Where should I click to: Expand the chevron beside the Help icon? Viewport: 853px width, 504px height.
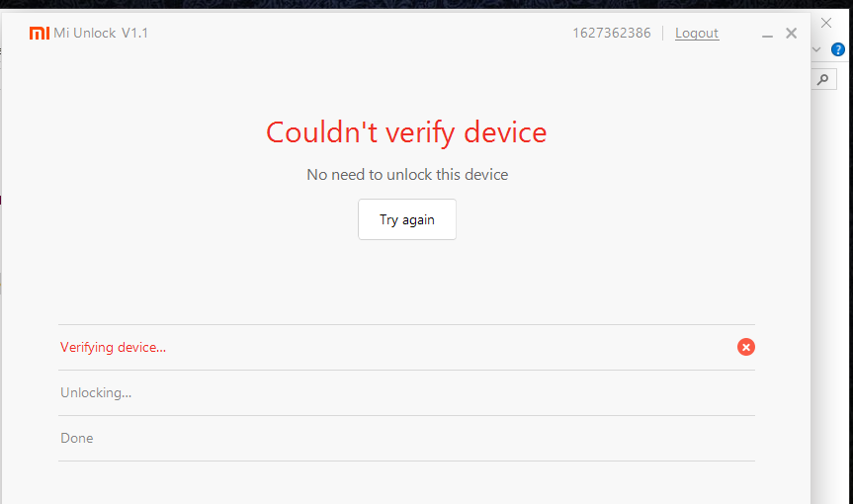coord(816,49)
